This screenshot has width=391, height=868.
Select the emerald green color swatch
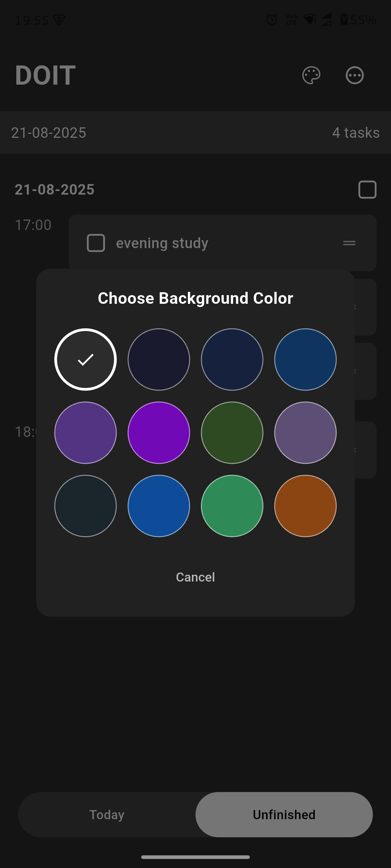(232, 506)
